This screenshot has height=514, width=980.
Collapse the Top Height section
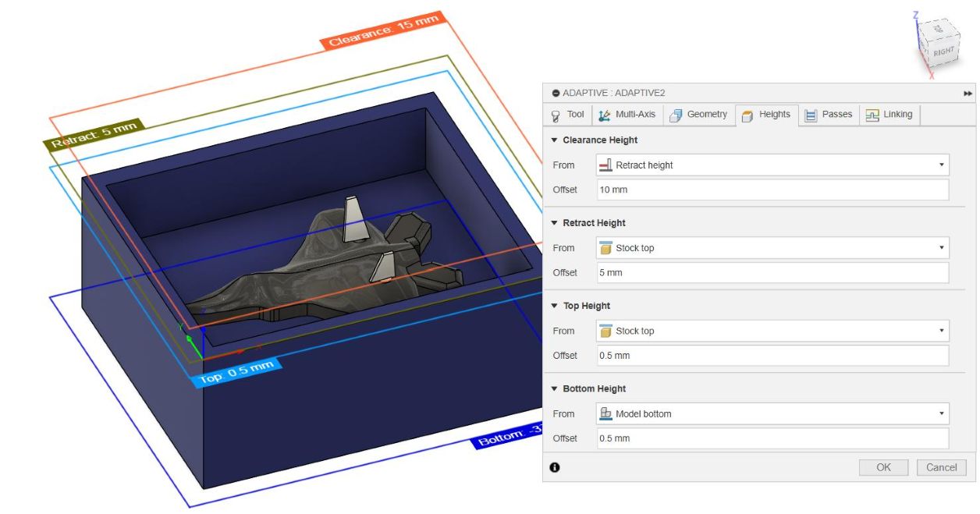coord(554,306)
